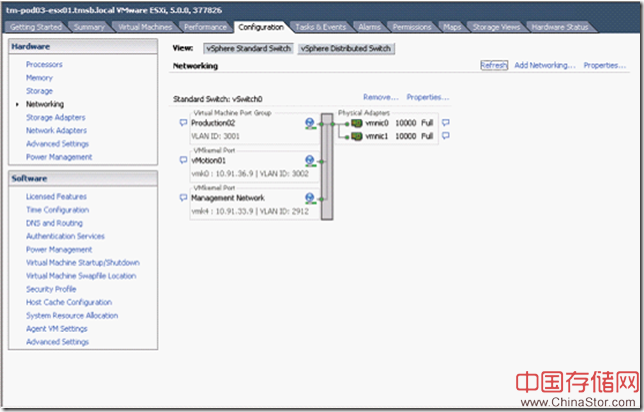Open Storage in the Hardware list
This screenshot has height=412, width=644.
[x=39, y=91]
